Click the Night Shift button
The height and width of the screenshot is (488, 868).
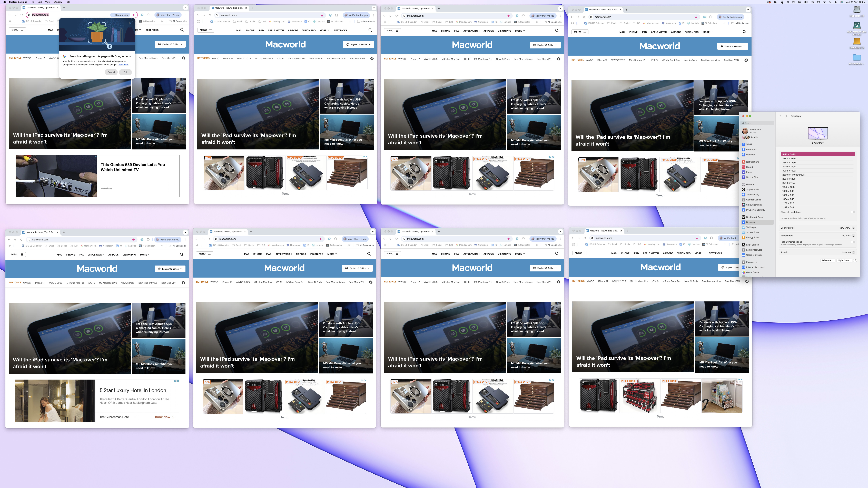[x=844, y=260]
